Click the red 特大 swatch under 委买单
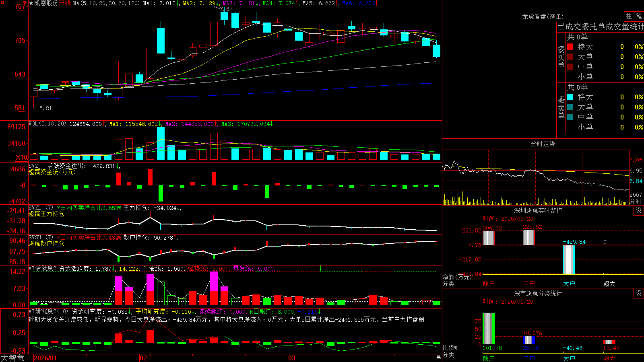 (570, 47)
